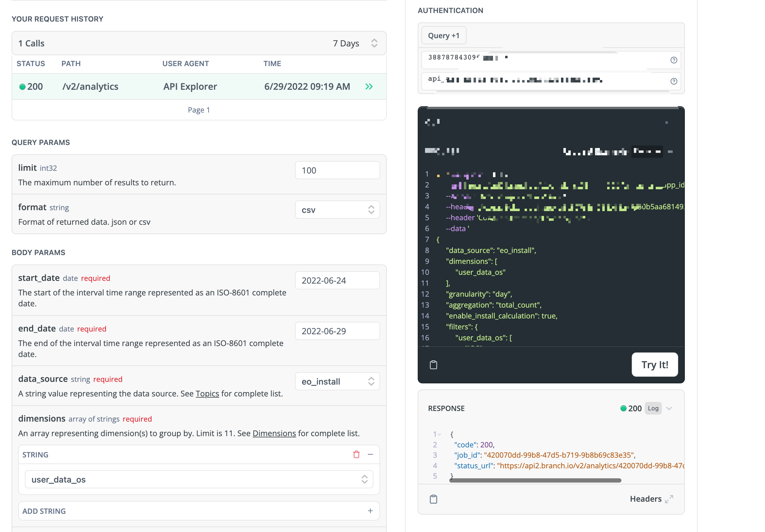765x532 pixels.
Task: Click the plus icon on ADD STRING
Action: (370, 511)
